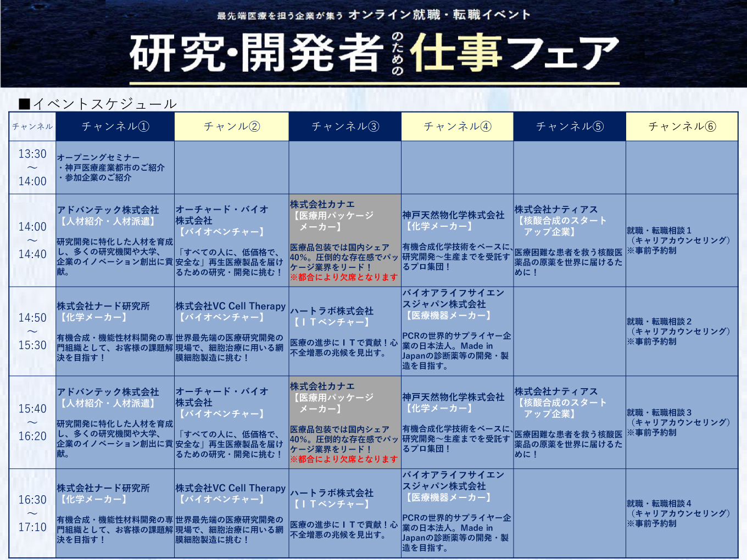Select the 14:00〜14:40 time slot cell

(32, 240)
